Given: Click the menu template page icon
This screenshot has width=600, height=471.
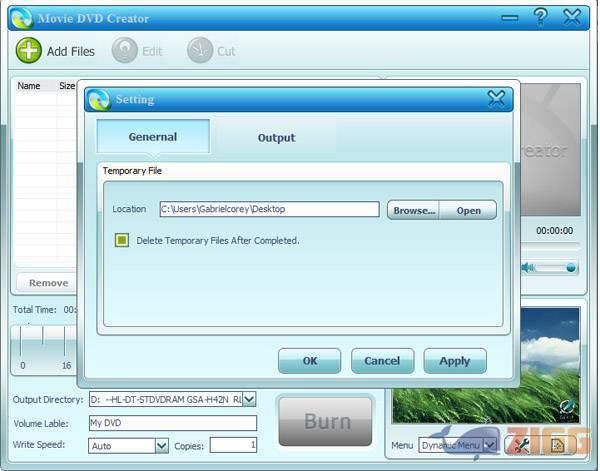Looking at the screenshot, I should (x=557, y=445).
